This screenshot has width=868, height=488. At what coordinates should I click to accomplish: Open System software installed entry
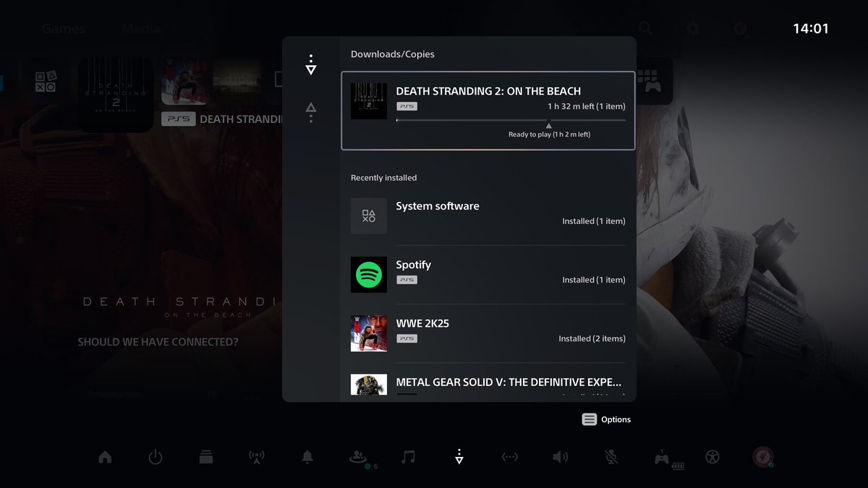click(488, 216)
